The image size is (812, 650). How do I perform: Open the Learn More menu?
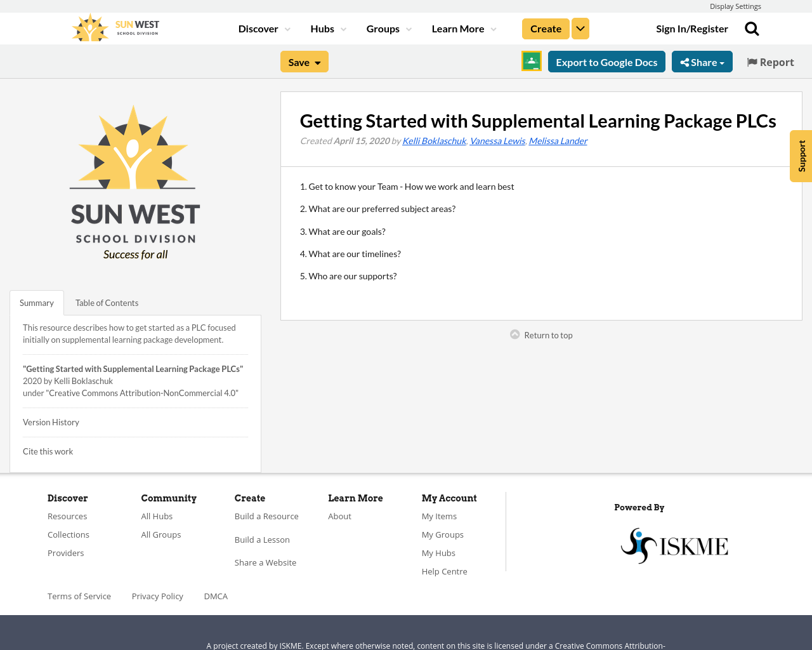459,28
